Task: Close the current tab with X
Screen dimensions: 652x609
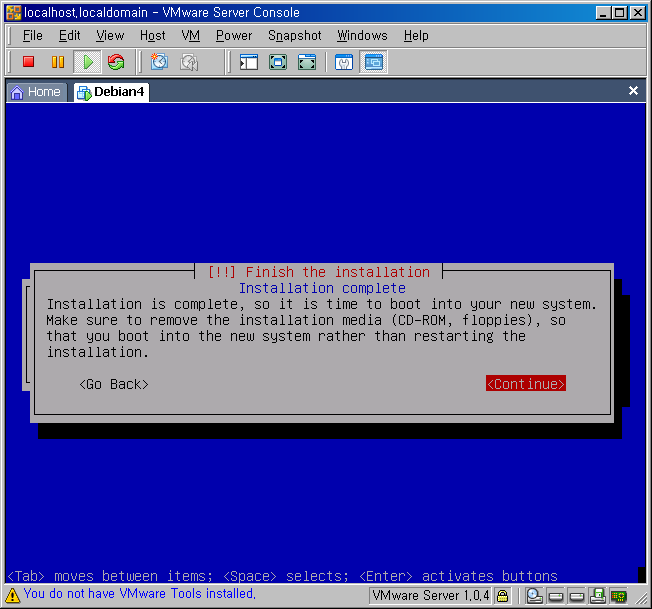Action: coord(633,91)
